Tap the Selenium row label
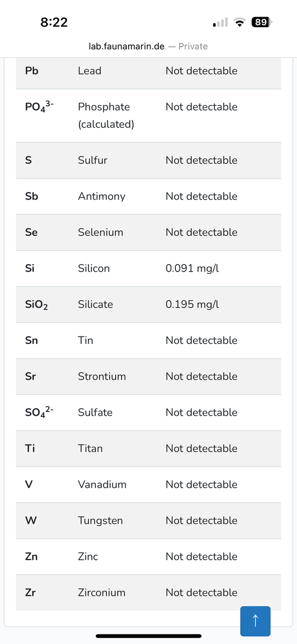The height and width of the screenshot is (644, 297). point(100,232)
